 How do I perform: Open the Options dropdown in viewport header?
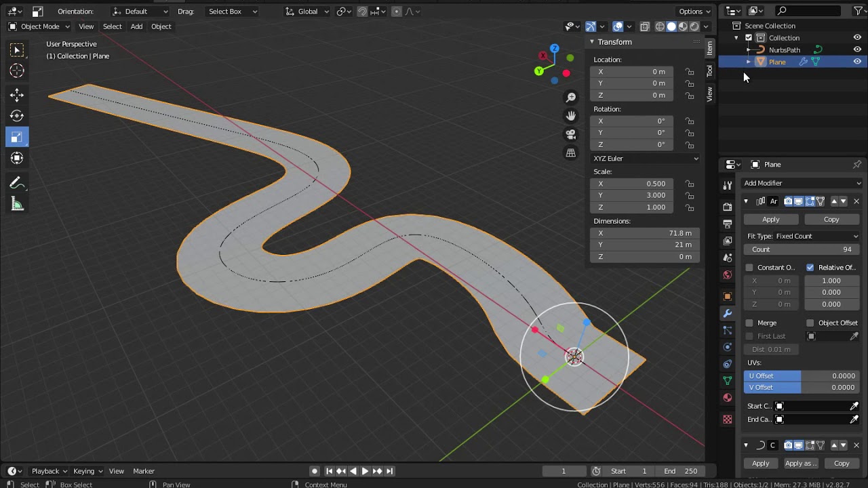[x=695, y=12]
